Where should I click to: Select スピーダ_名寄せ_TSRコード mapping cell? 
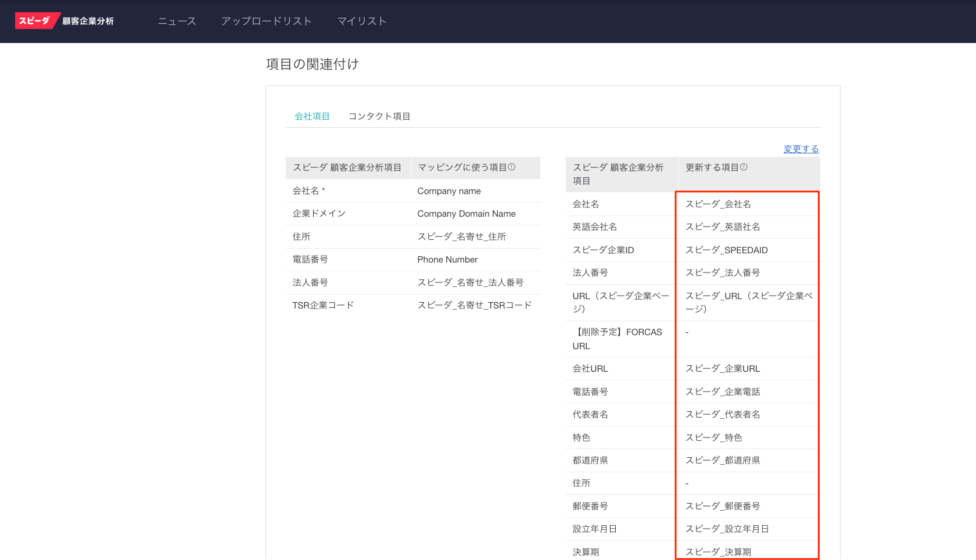click(474, 306)
